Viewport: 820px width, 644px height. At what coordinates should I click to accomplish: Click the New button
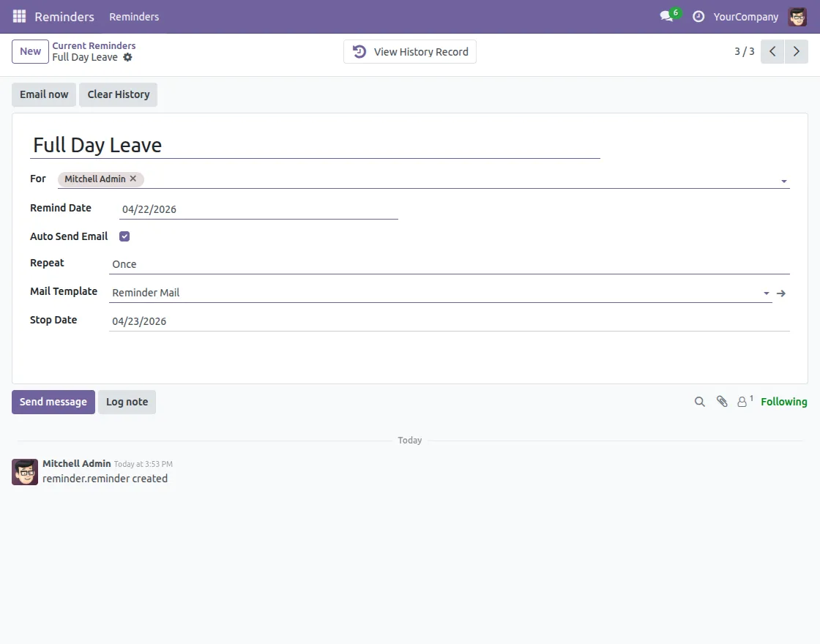click(30, 51)
